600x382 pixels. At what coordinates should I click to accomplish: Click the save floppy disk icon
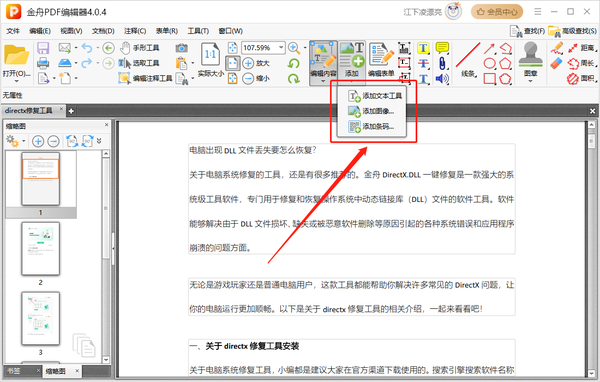(x=43, y=48)
